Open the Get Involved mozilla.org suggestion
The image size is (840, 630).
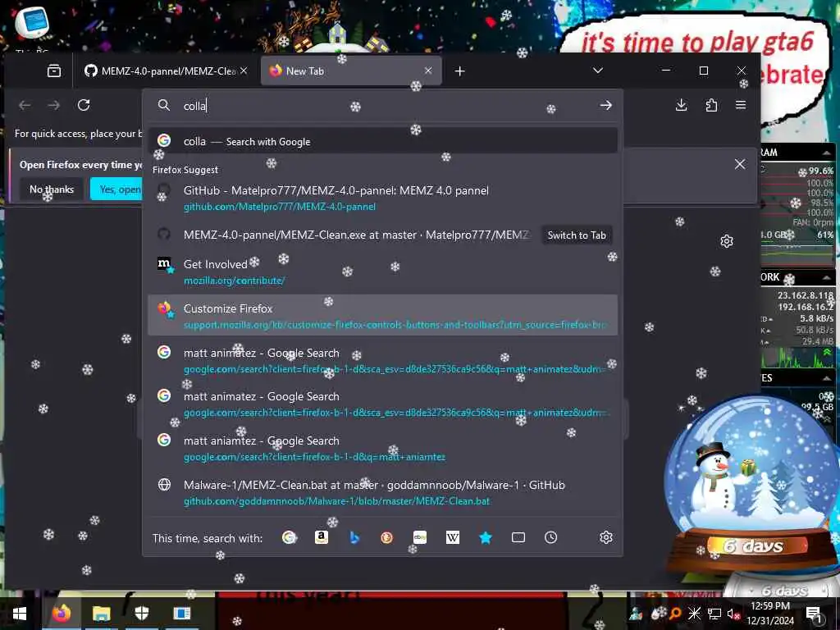[x=382, y=272]
